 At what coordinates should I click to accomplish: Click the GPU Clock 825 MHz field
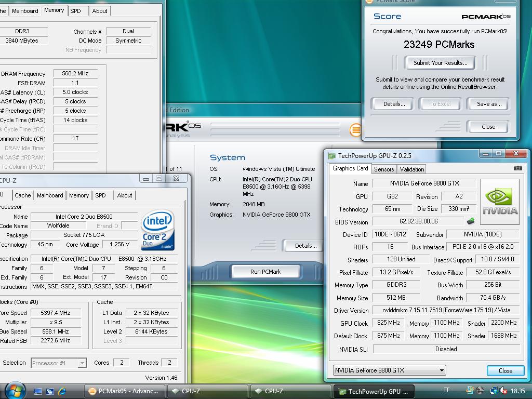coord(388,323)
